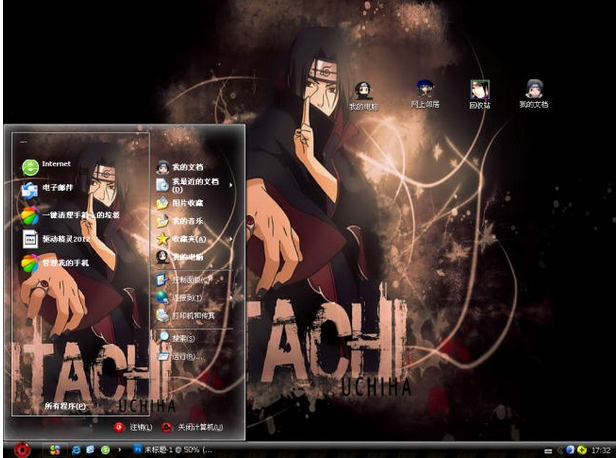Open 我的音乐 folder
Viewport: 616px width, 458px height.
coord(180,221)
